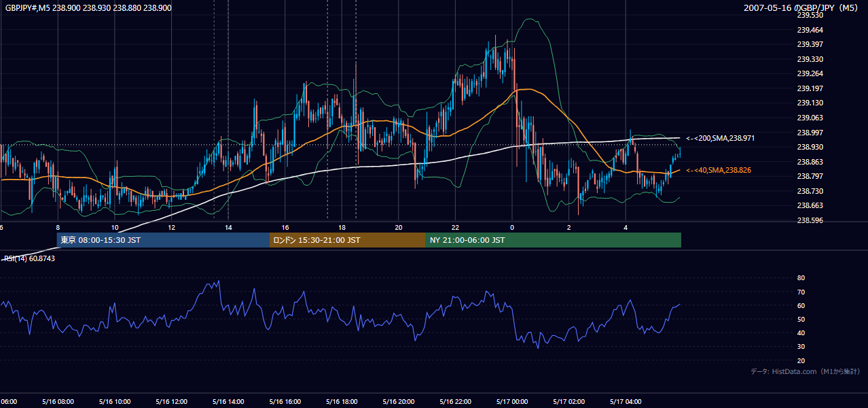Click hour tick 18 under price chart
The height and width of the screenshot is (408, 868).
click(x=342, y=227)
